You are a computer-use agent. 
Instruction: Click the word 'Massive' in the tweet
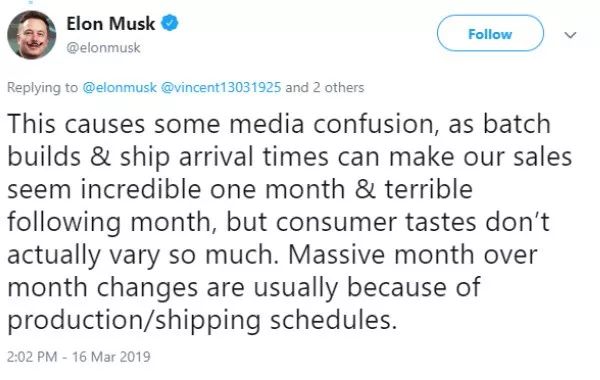[336, 254]
